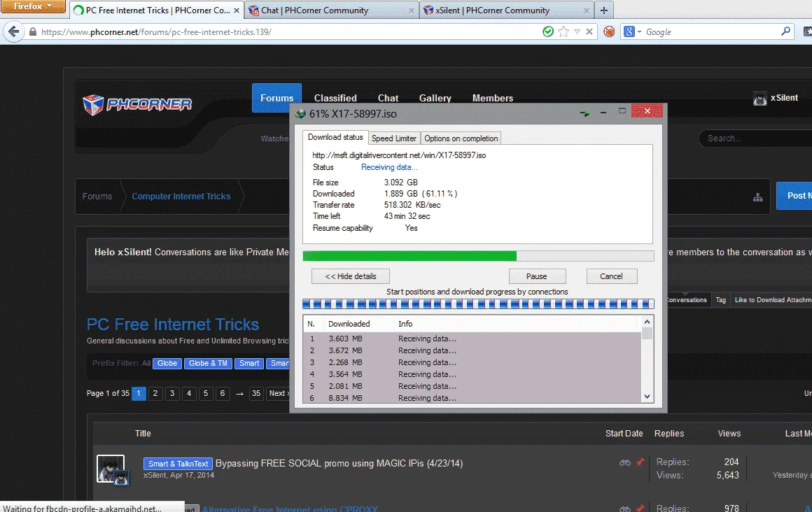Click the red pin icon on Bypassing FREE SOCIAL thread

click(640, 462)
